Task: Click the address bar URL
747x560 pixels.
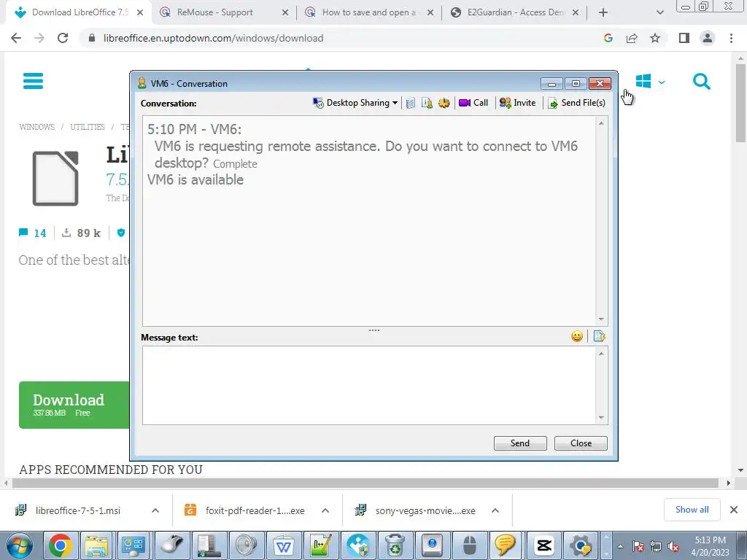Action: tap(213, 38)
